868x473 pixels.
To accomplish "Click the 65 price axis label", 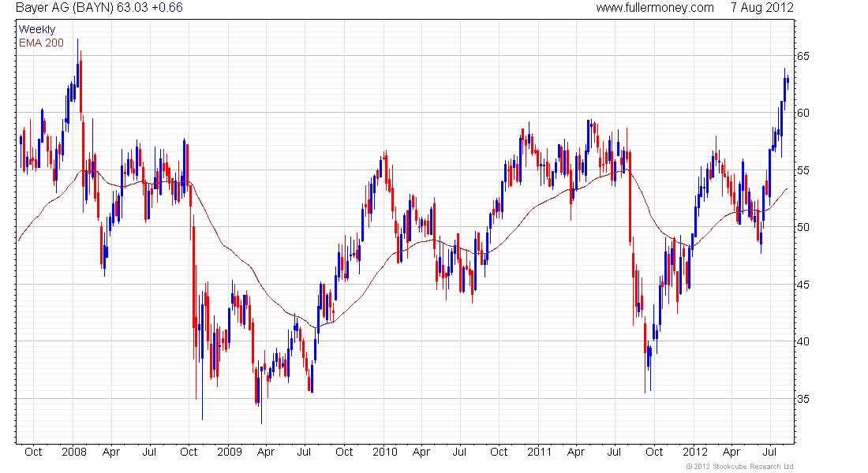I will pos(803,56).
